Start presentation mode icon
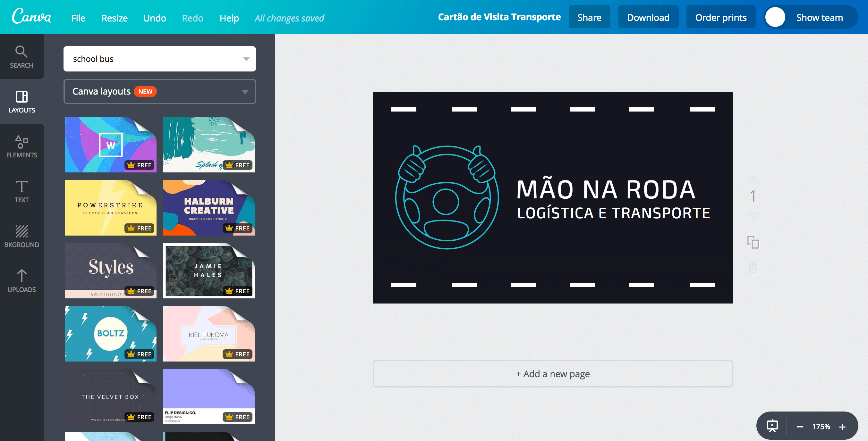 click(x=772, y=426)
